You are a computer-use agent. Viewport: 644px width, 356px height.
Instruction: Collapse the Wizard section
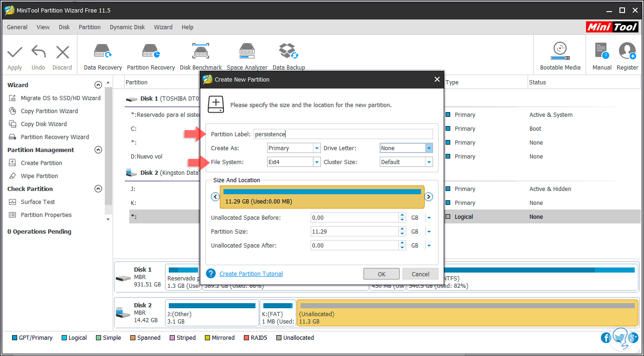[x=98, y=85]
